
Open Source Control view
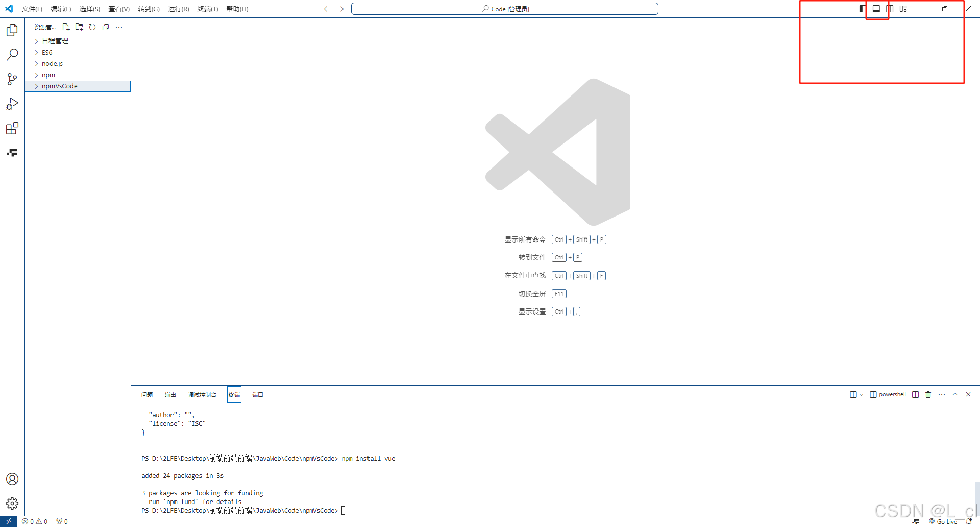coord(12,79)
